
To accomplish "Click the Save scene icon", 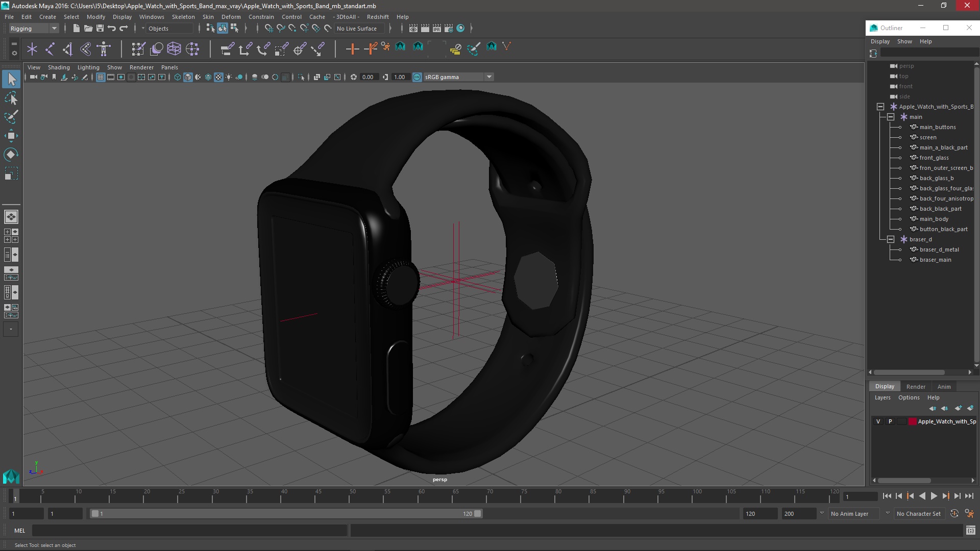I will tap(100, 29).
